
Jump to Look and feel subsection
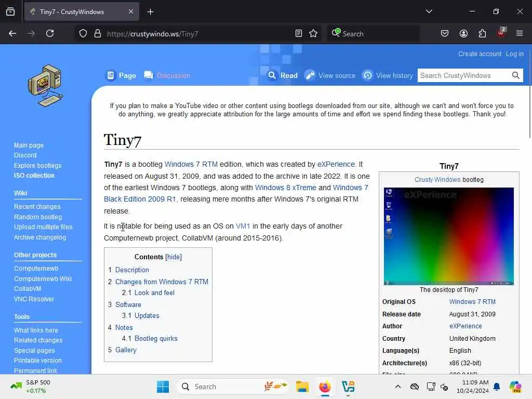[x=154, y=292]
